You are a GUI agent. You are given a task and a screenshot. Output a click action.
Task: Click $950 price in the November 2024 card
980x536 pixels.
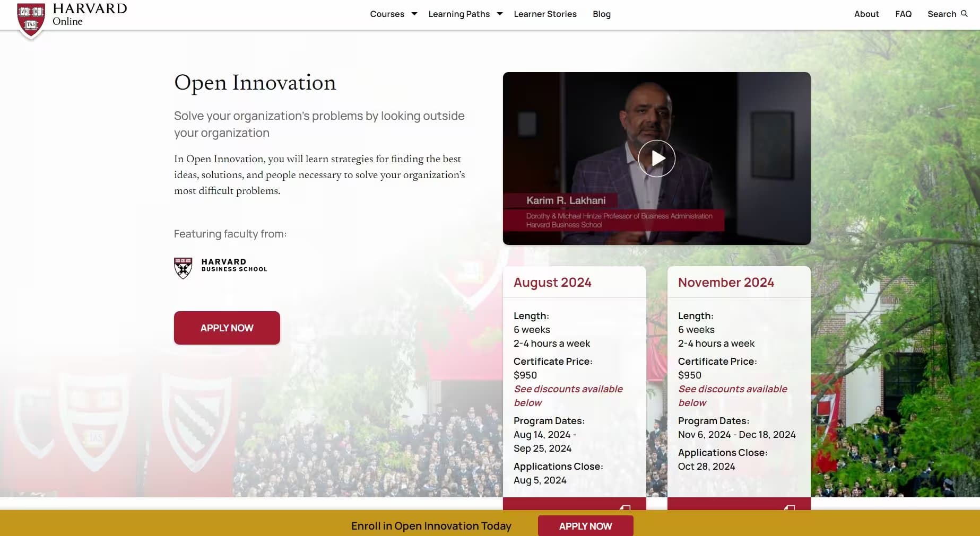click(x=690, y=375)
